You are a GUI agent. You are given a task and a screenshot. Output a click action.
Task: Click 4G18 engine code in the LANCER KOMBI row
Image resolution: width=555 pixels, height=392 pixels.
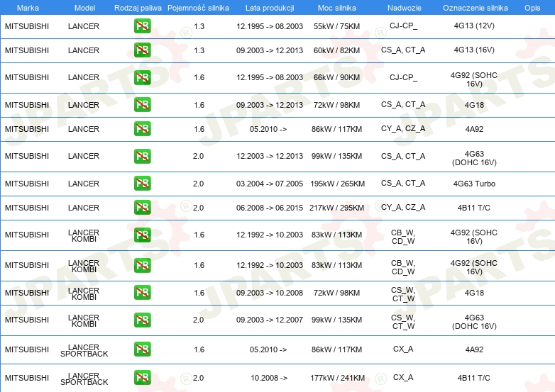(x=474, y=293)
